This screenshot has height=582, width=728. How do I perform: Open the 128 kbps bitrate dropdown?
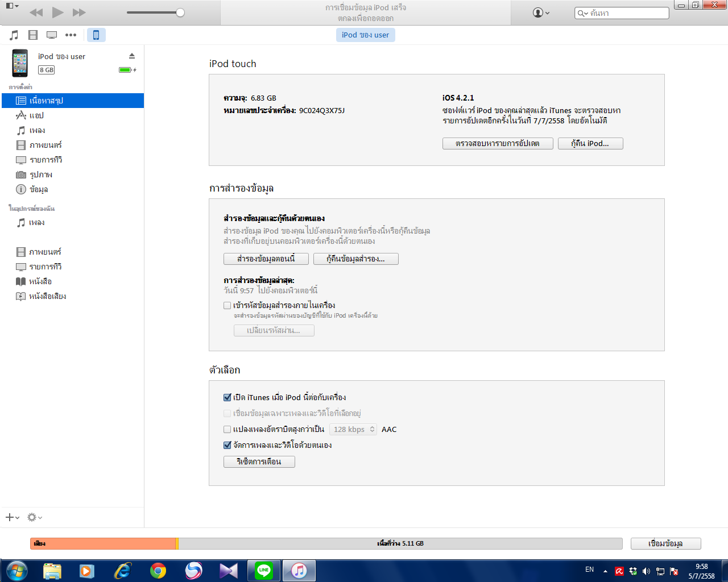coord(353,430)
